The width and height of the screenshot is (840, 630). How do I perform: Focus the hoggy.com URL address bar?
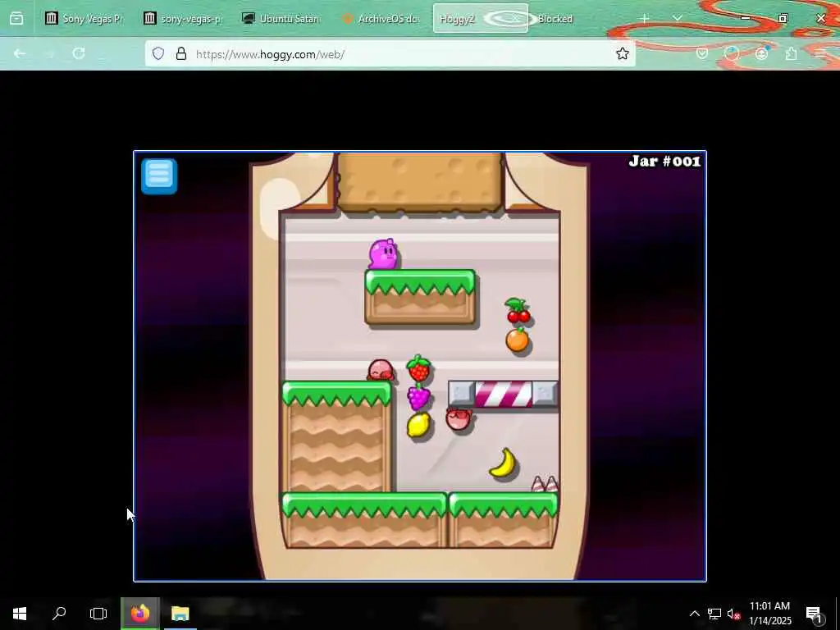[x=390, y=54]
